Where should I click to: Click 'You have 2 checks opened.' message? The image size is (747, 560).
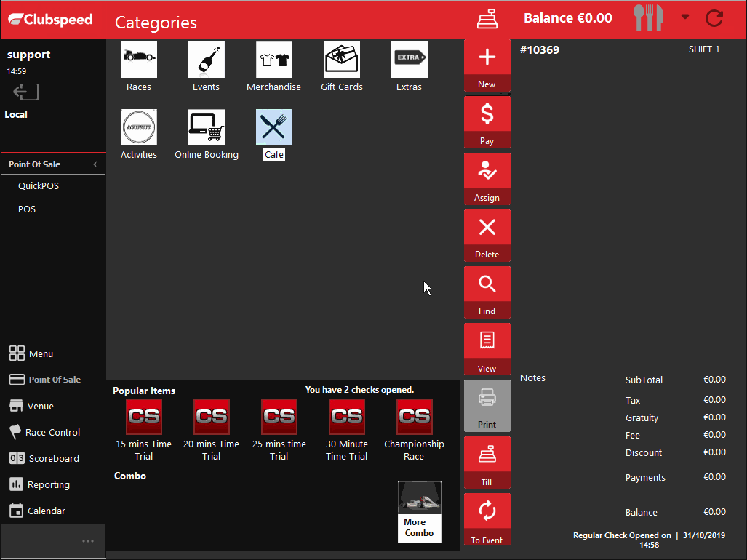tap(360, 390)
